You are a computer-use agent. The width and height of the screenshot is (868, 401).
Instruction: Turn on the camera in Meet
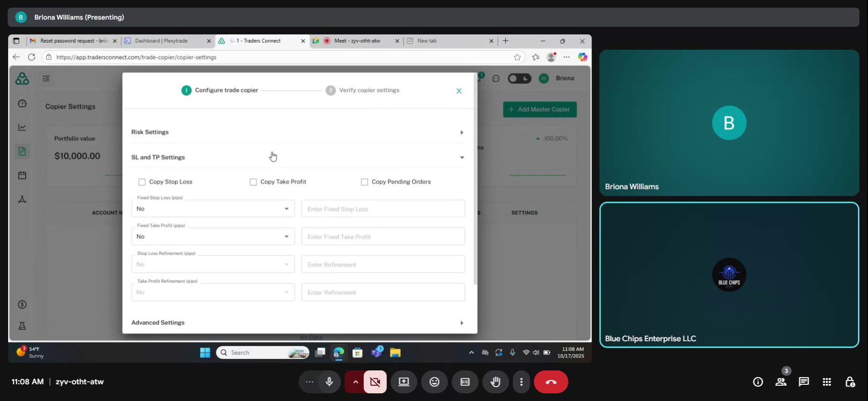pyautogui.click(x=375, y=382)
